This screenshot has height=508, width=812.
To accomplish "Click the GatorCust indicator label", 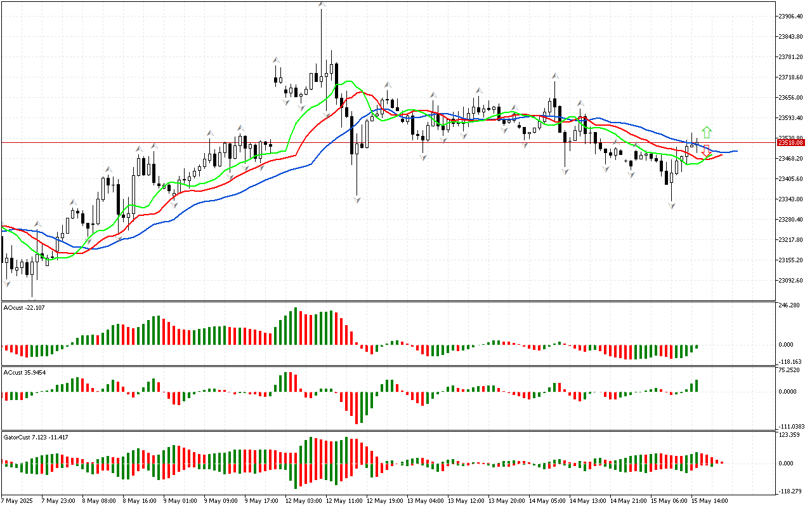I will (x=36, y=438).
